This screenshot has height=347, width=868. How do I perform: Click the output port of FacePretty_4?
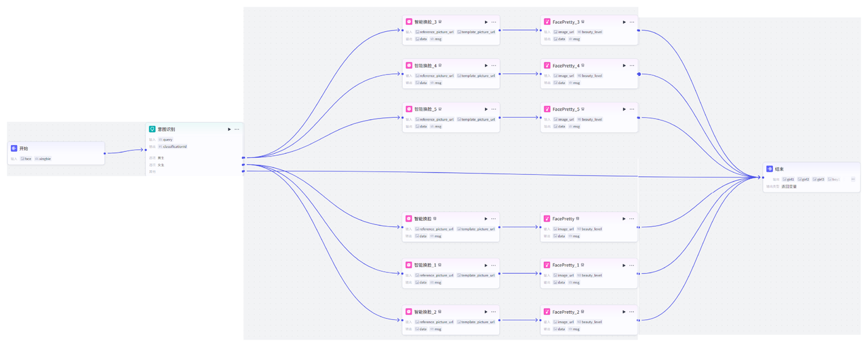coord(638,74)
